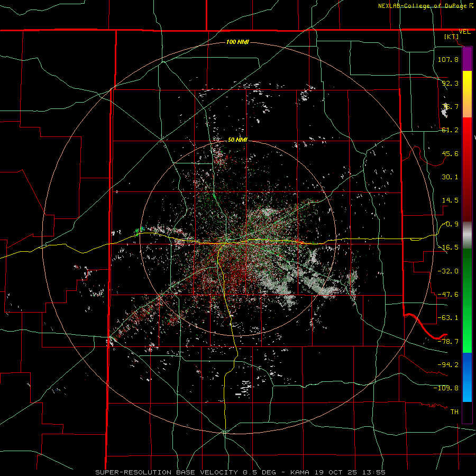Click the 45.6 legend value
The height and width of the screenshot is (476, 476).
click(450, 153)
